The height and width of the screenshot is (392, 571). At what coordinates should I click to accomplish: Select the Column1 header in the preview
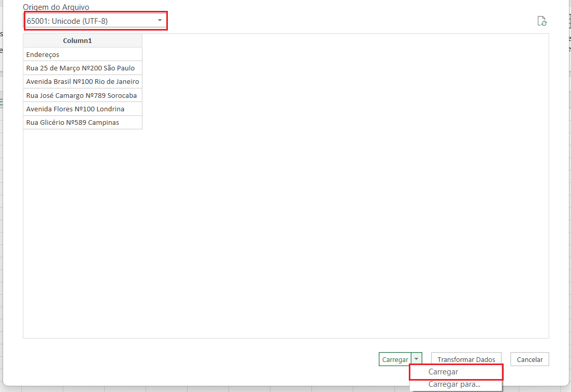tap(82, 40)
